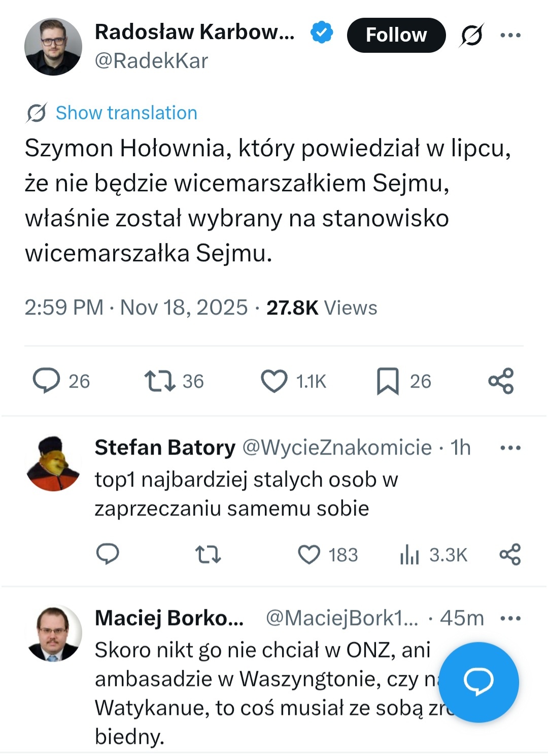Viewport: 548px width, 756px height.
Task: Open Grok explanation for the tweet
Action: pos(472,35)
